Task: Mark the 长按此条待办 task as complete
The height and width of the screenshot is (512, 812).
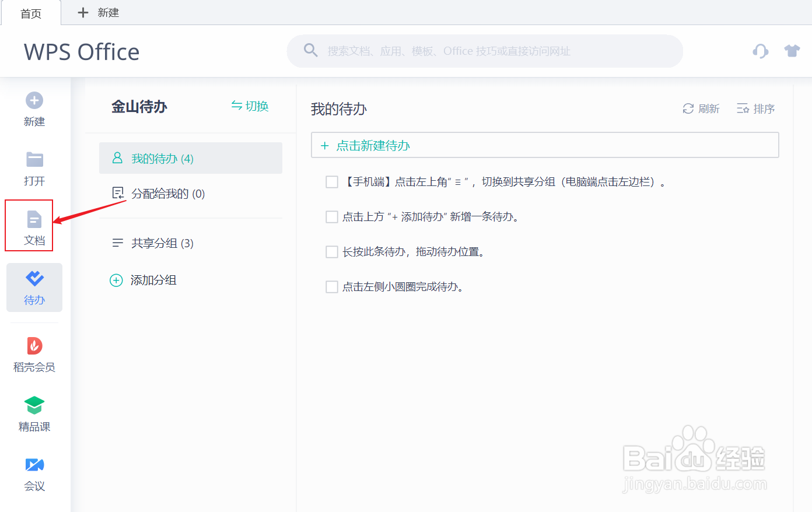Action: (x=332, y=251)
